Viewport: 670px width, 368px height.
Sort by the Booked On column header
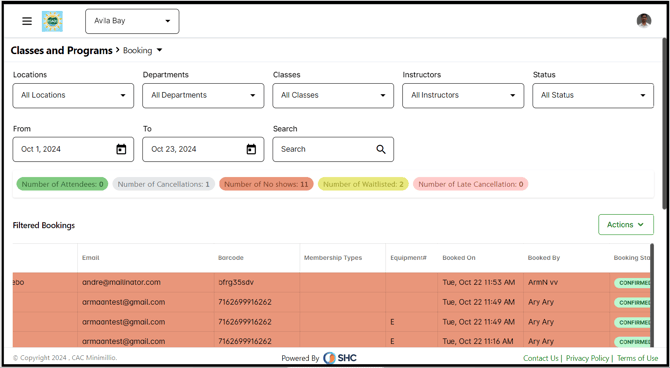pos(458,258)
